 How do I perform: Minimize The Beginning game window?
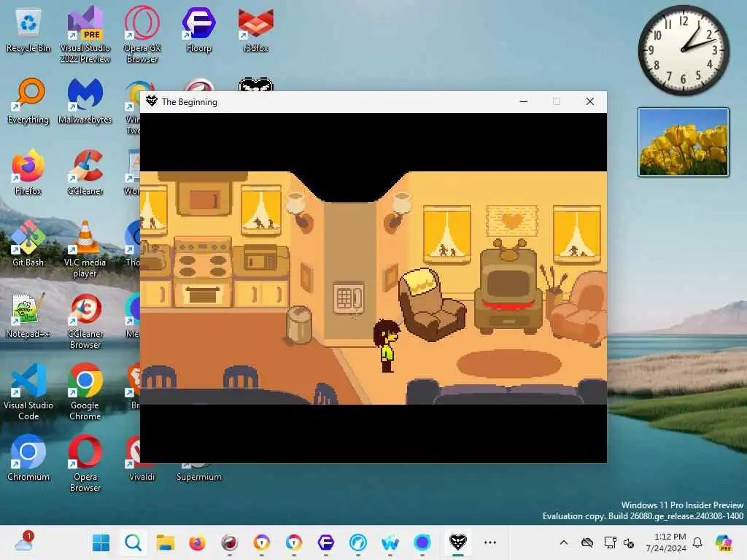[524, 101]
